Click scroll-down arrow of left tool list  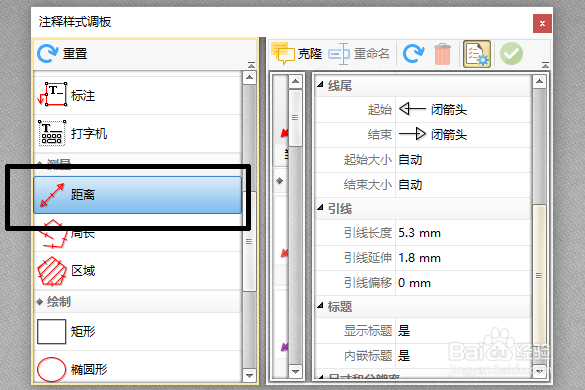(249, 375)
